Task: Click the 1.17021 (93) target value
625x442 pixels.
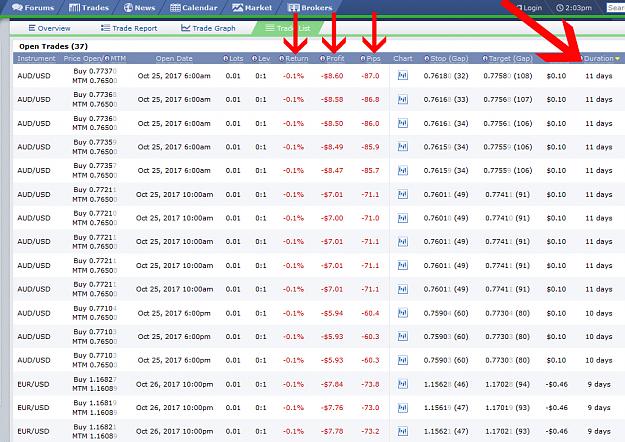Action: tap(507, 431)
